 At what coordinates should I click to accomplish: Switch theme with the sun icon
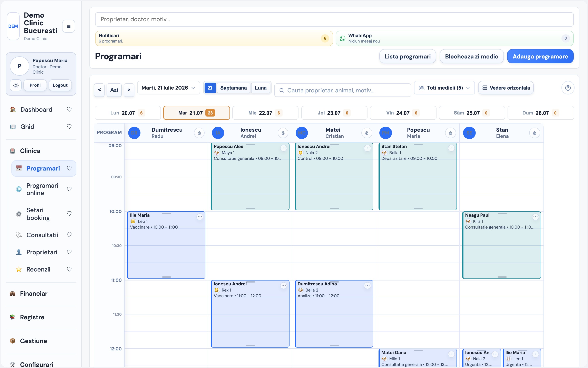click(x=16, y=85)
